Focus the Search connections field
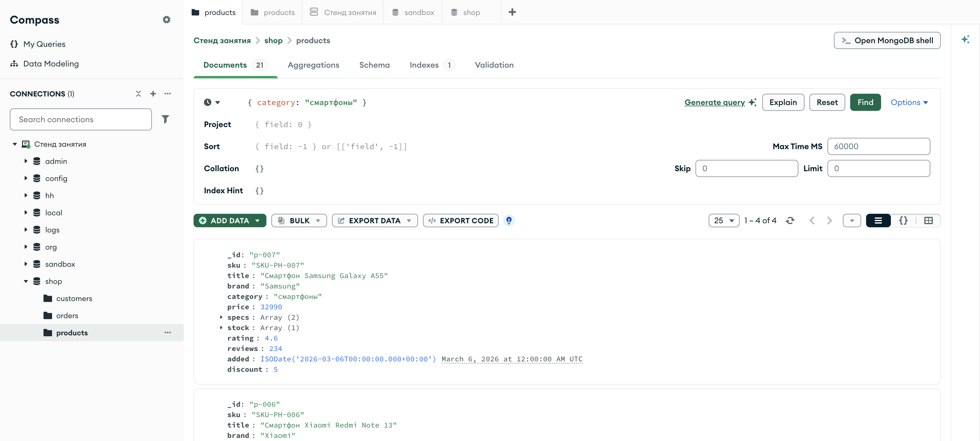This screenshot has height=441, width=980. [81, 119]
